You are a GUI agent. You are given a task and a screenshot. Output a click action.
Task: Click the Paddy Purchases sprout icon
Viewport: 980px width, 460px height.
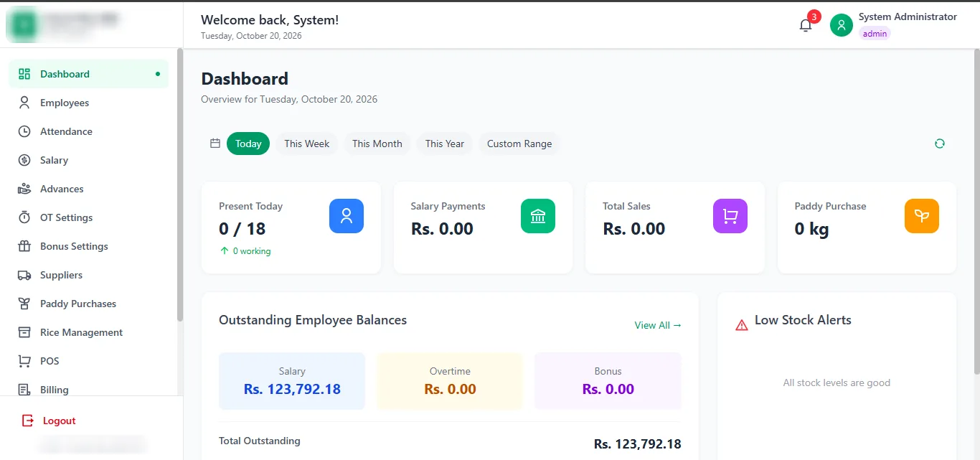[24, 304]
